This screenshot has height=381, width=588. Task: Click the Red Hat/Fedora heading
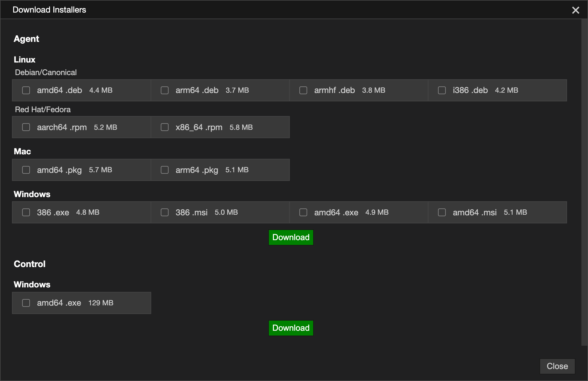click(x=43, y=109)
